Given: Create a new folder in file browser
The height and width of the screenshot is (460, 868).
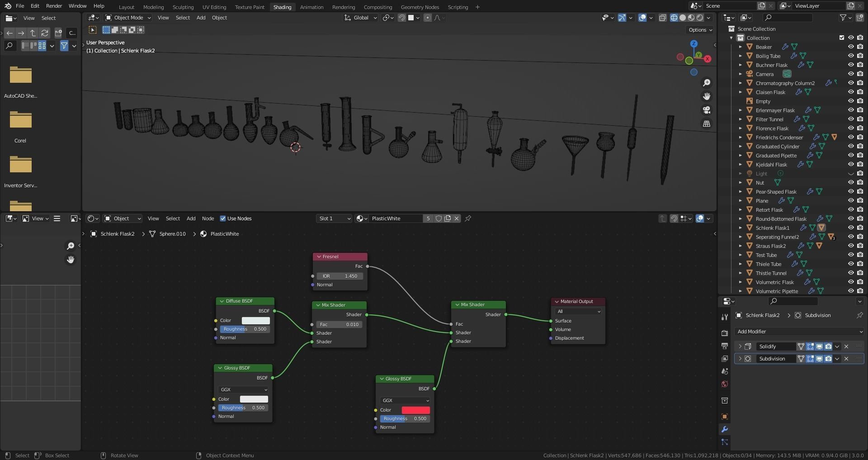Looking at the screenshot, I should (x=58, y=33).
